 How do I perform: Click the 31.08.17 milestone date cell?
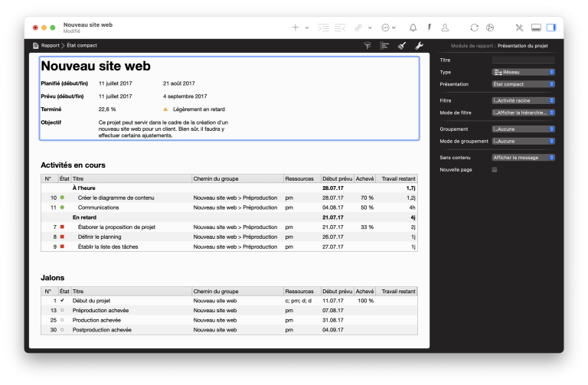pos(332,320)
